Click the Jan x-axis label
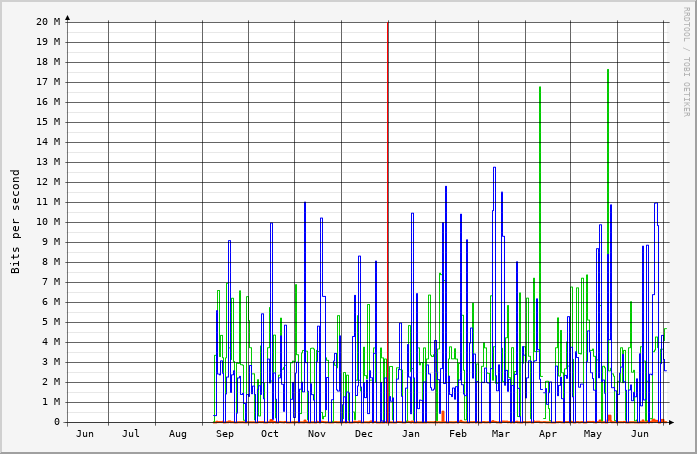The image size is (697, 454). [411, 434]
